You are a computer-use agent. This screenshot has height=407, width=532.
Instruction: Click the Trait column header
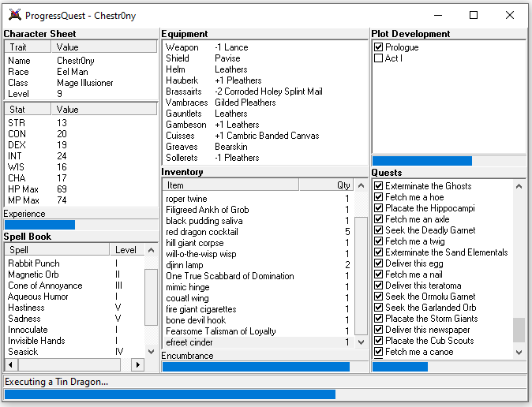pos(28,47)
